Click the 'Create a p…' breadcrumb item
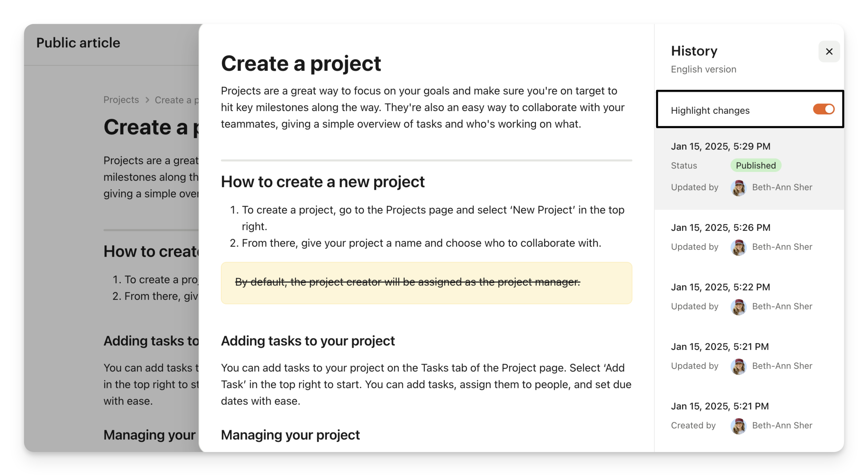The height and width of the screenshot is (476, 868). pos(176,100)
